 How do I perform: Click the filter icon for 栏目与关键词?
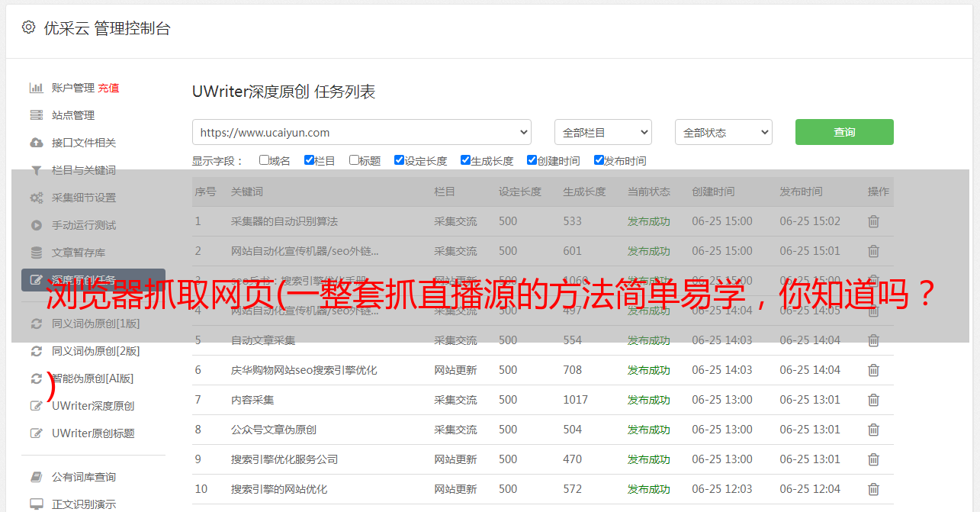coord(36,170)
